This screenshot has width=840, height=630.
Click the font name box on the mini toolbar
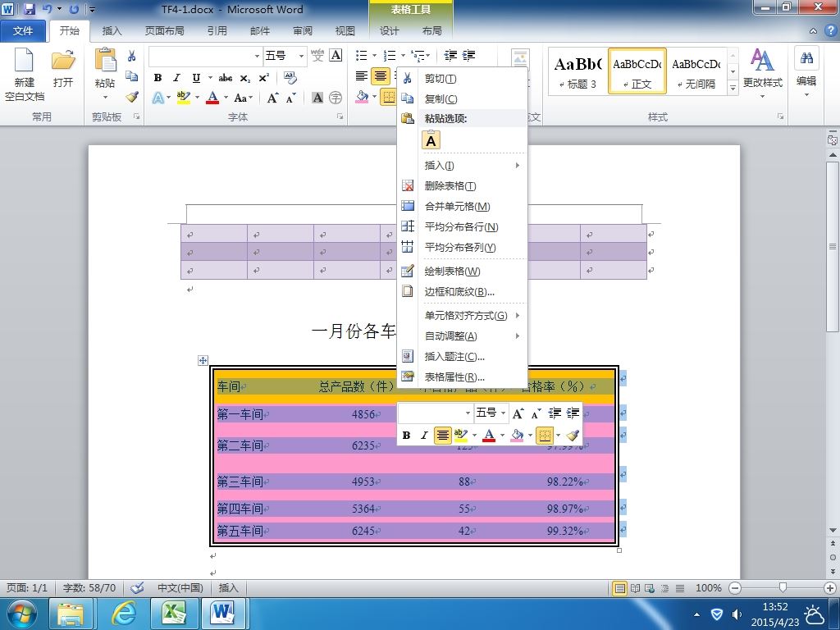click(436, 413)
